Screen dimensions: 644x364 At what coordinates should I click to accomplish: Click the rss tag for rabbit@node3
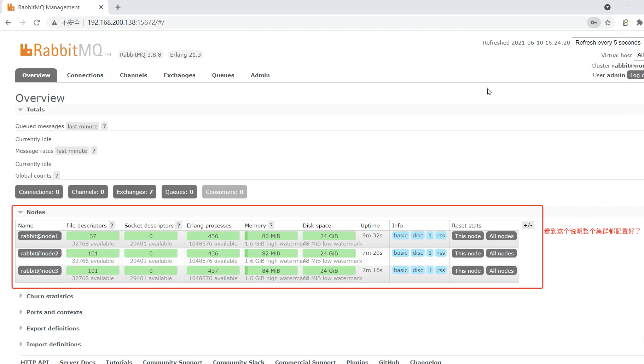441,270
